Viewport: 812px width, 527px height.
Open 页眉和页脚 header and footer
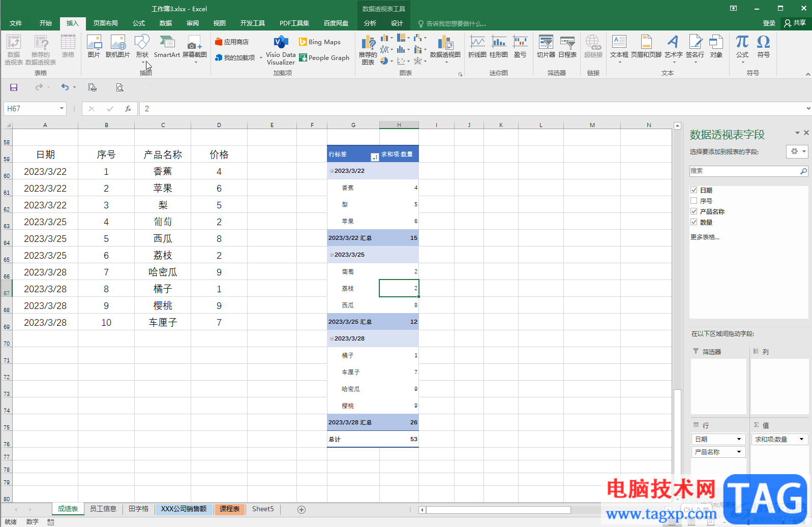pos(646,46)
